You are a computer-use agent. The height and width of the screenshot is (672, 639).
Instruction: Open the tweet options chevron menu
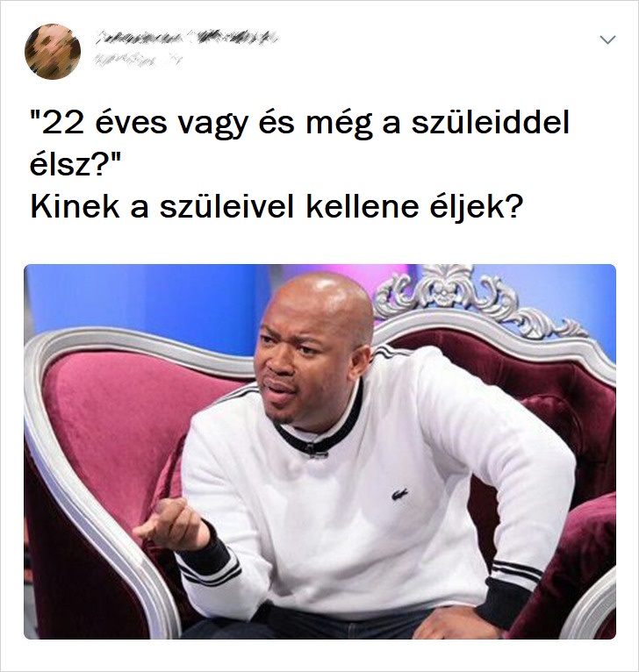(607, 39)
